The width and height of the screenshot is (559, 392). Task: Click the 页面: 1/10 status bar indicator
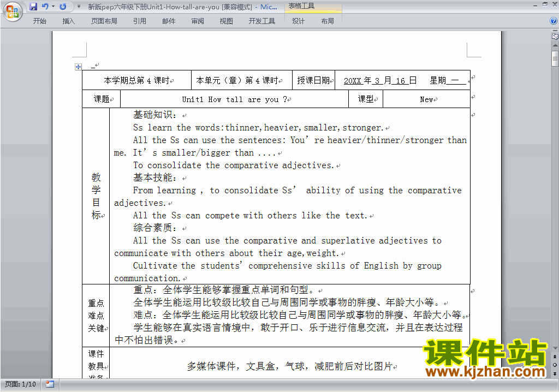click(20, 384)
